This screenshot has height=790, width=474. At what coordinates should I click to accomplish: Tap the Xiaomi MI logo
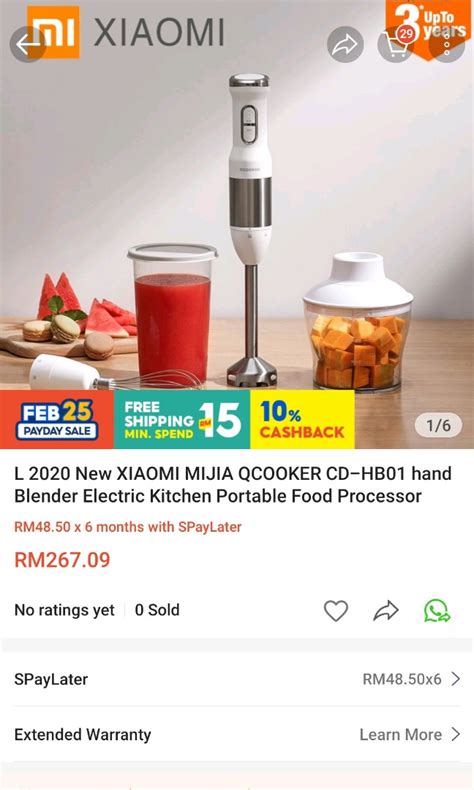(x=53, y=31)
